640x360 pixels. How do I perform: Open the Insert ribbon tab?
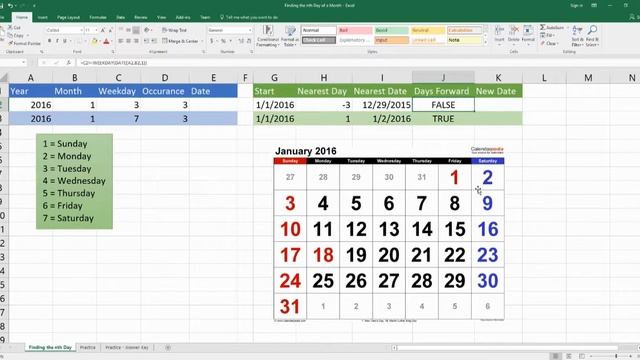coord(42,18)
